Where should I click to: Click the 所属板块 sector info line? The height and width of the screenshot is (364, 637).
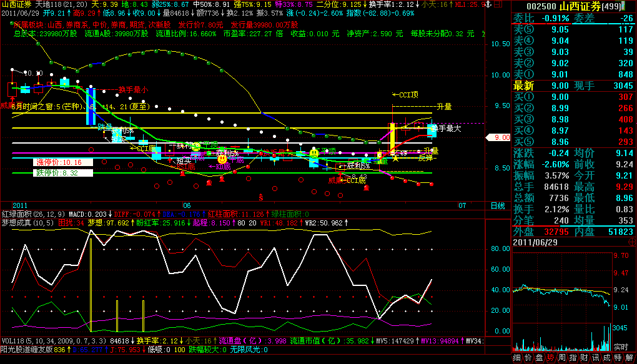156,24
